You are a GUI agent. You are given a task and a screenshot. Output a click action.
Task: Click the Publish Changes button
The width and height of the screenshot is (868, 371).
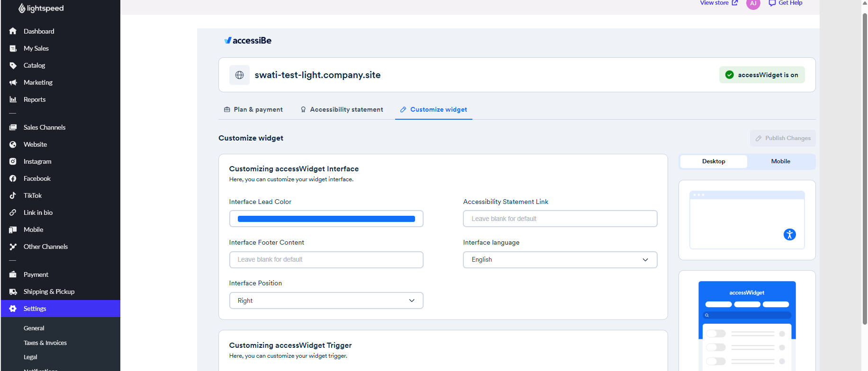pyautogui.click(x=783, y=138)
